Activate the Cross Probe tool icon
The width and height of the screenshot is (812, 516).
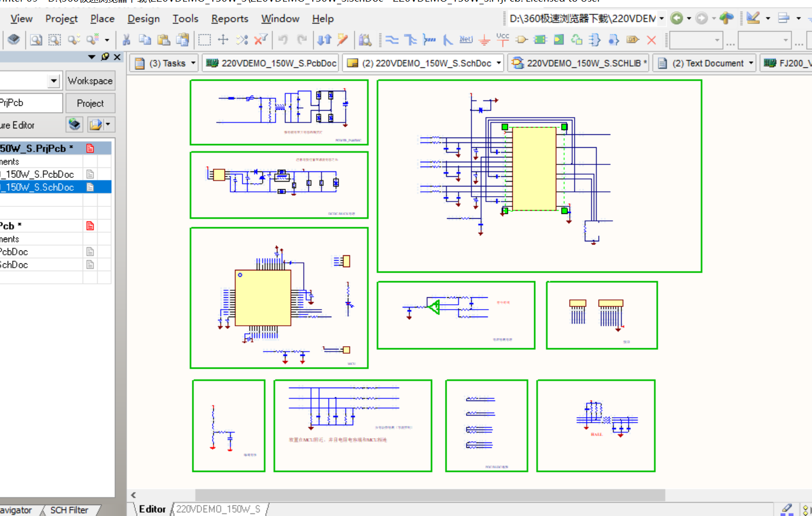342,39
